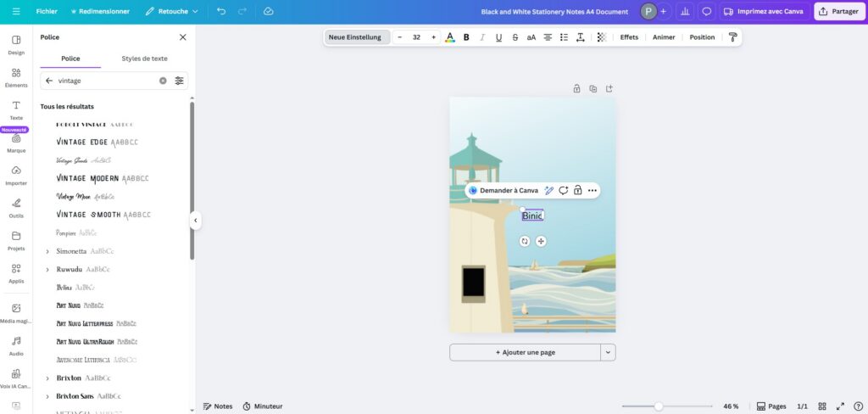868x414 pixels.
Task: Switch to the Styles de texte tab
Action: click(x=144, y=59)
